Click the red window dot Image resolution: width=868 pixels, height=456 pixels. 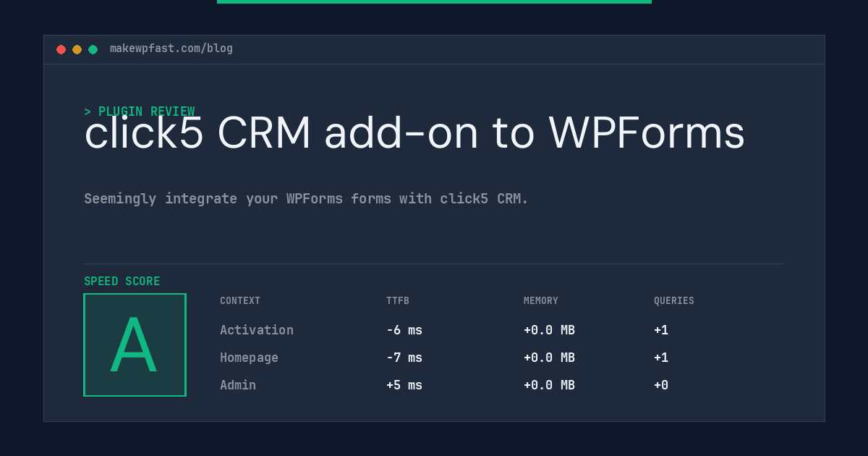[x=61, y=49]
